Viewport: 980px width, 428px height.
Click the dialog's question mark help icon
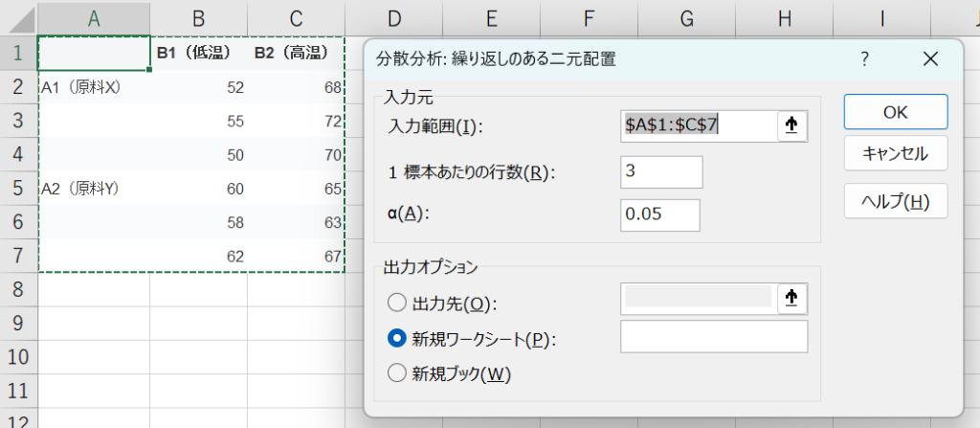coord(864,59)
